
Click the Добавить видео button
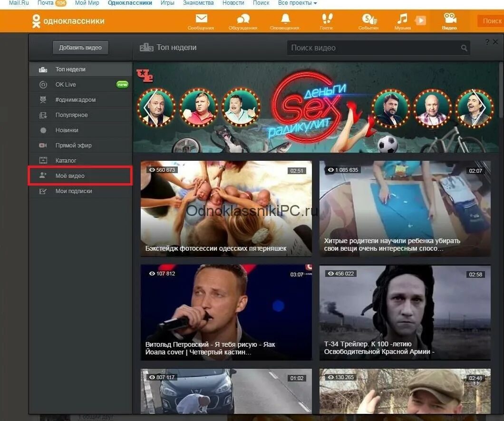(80, 48)
